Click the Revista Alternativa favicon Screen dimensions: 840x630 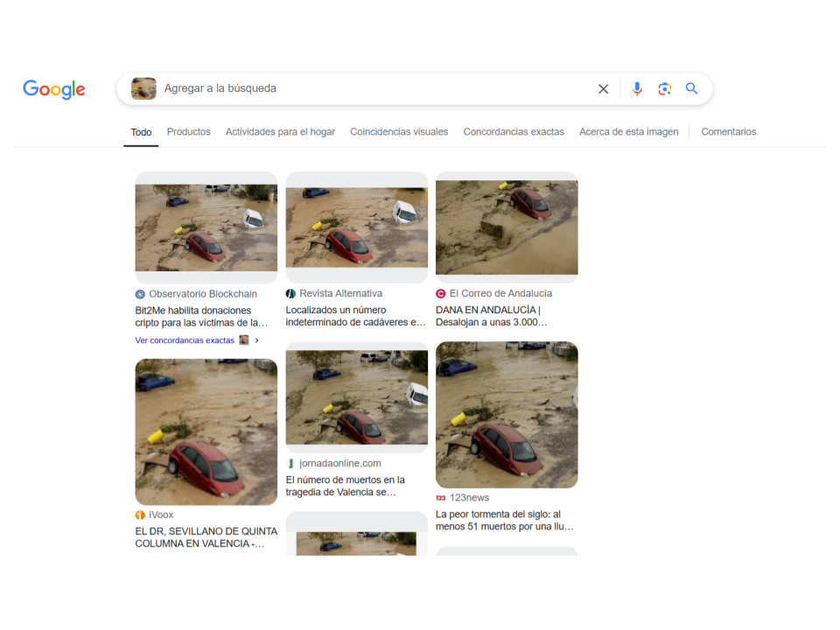[x=290, y=294]
